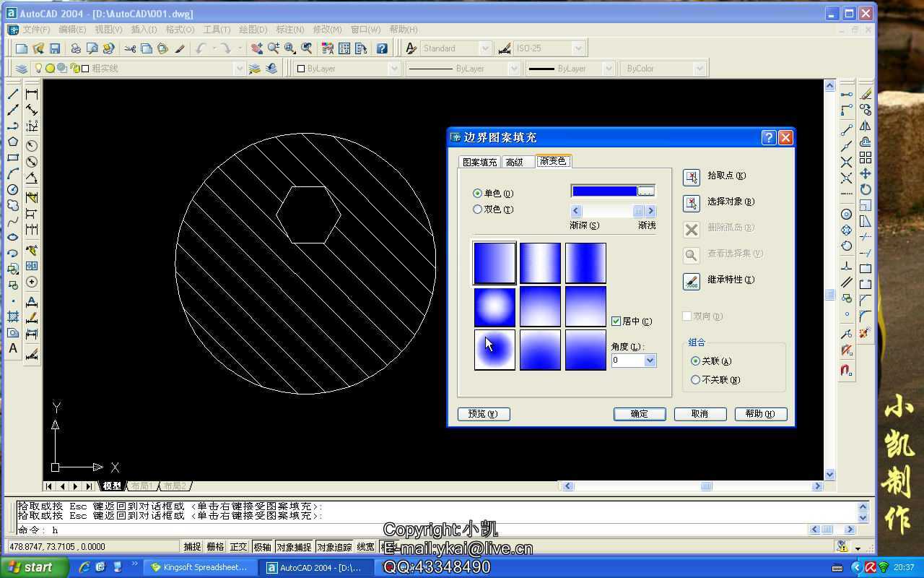Open the ByLayer color control dropdown
Viewport: 924px width, 578px height.
[x=394, y=69]
